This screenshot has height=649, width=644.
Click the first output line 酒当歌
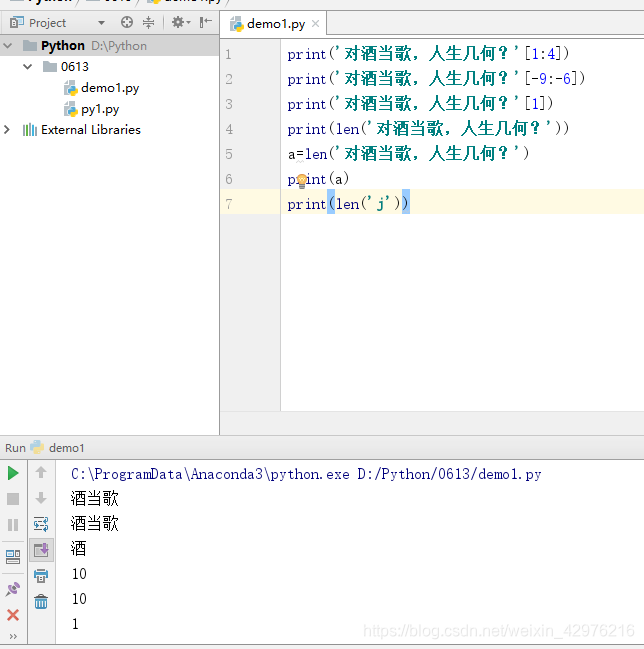pos(95,499)
